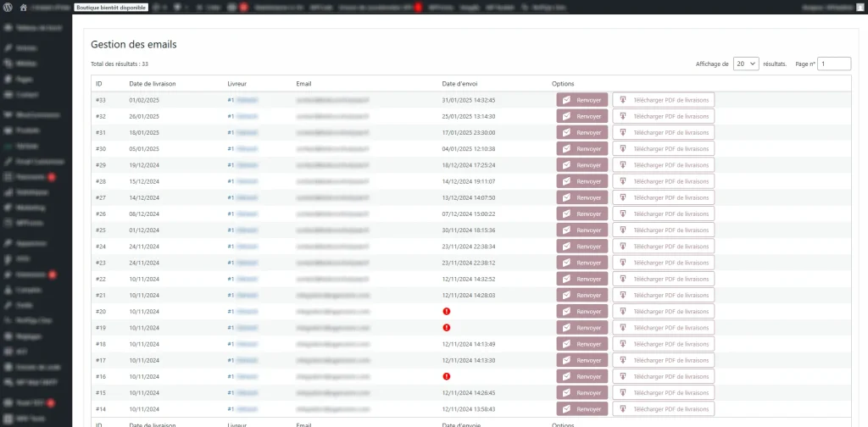This screenshot has height=427, width=868.
Task: Click delivery date 26/01/2025 in row #32
Action: (x=144, y=116)
